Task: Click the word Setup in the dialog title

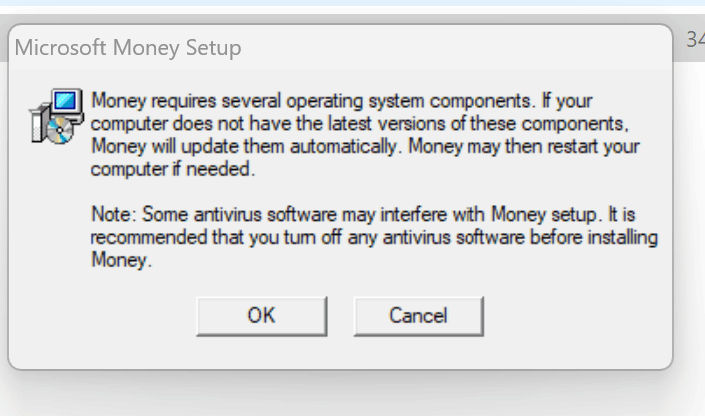Action: (214, 48)
